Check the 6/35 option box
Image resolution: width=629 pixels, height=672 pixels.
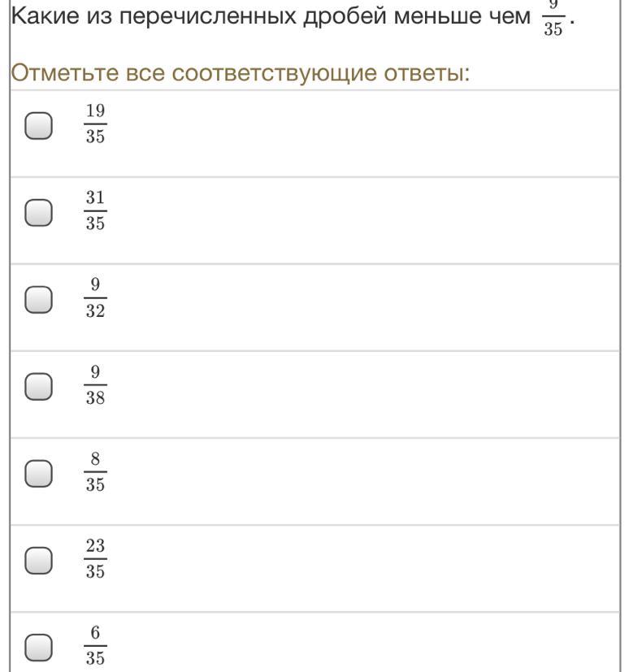pos(38,648)
